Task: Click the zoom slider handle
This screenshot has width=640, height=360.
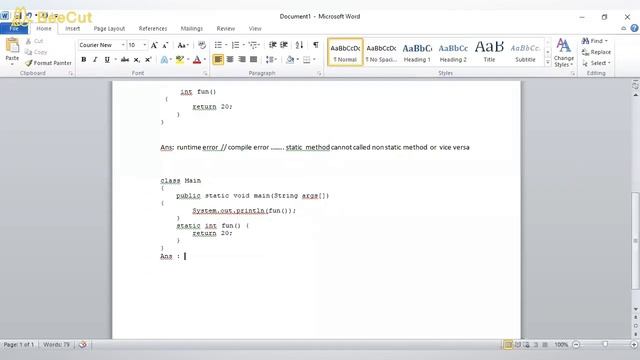Action: point(605,345)
